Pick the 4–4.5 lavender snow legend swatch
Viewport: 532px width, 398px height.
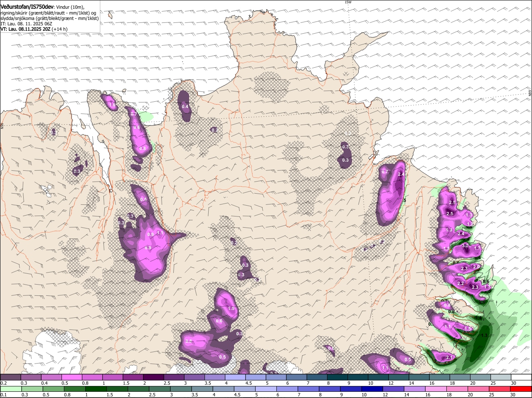235,377
